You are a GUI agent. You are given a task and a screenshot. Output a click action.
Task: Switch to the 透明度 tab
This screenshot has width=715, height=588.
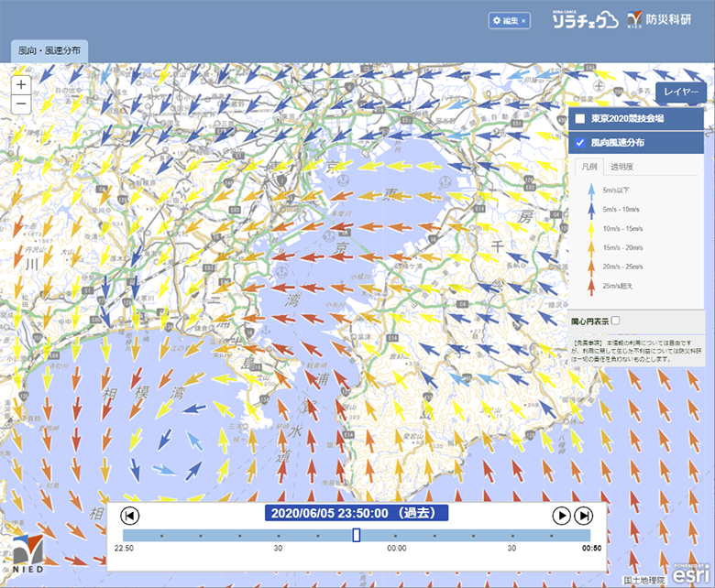622,167
